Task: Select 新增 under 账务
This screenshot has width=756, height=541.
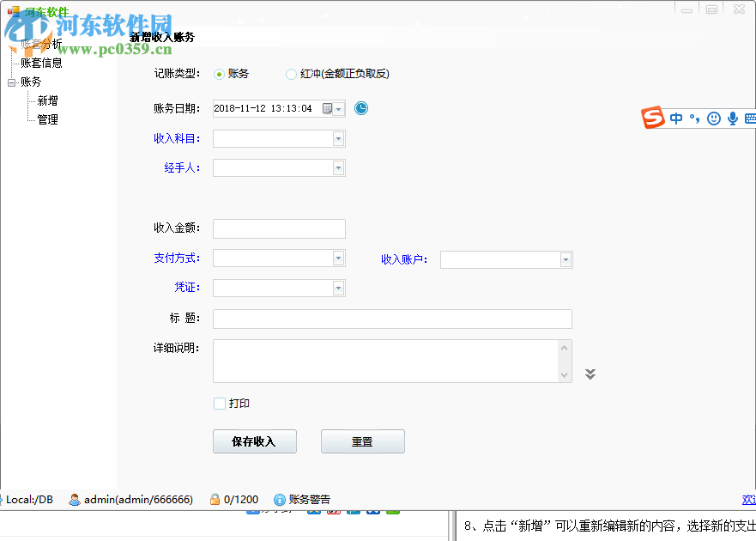Action: pyautogui.click(x=48, y=100)
